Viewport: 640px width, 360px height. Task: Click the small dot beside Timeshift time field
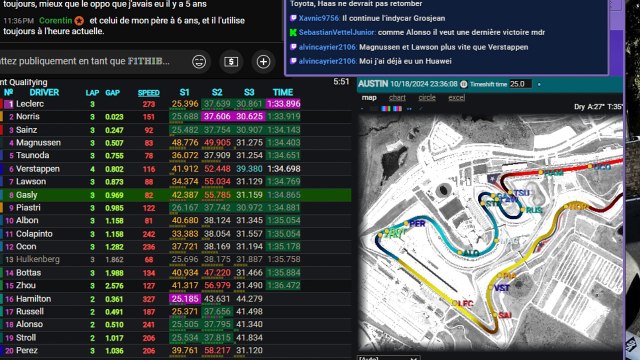539,84
